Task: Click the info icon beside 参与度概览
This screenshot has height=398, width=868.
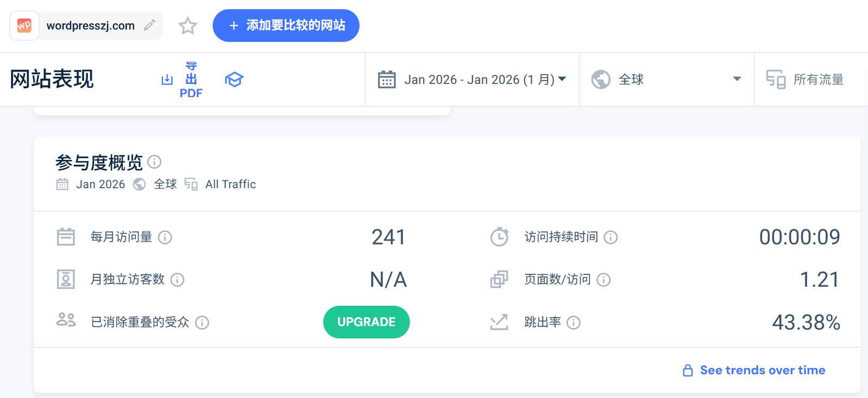Action: coord(155,163)
